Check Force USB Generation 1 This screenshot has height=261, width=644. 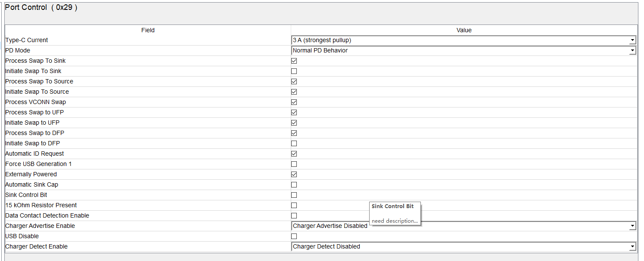[x=294, y=164]
